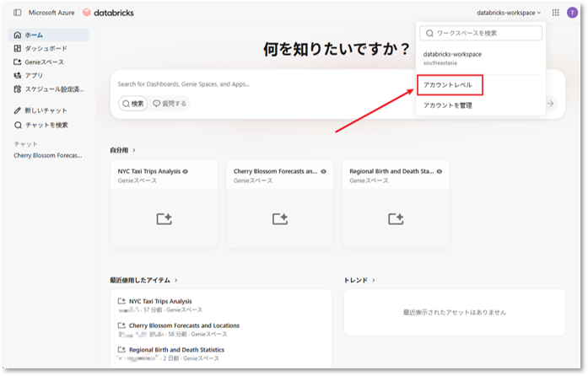
Task: Click チャットを検索
Action: (x=49, y=125)
